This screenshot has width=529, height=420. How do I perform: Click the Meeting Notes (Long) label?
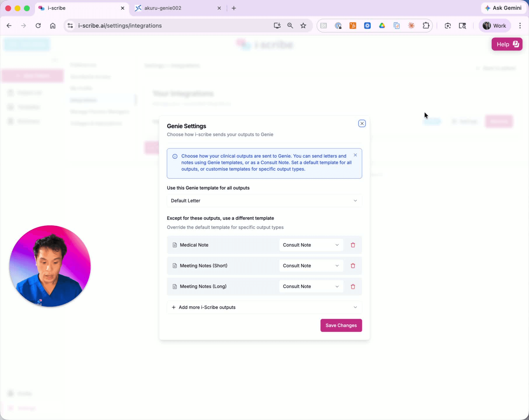203,286
